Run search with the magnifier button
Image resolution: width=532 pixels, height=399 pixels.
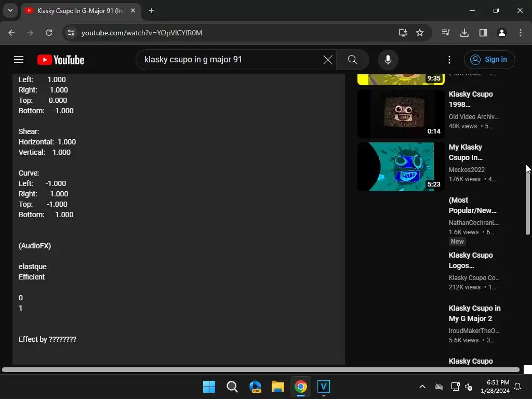tap(353, 60)
